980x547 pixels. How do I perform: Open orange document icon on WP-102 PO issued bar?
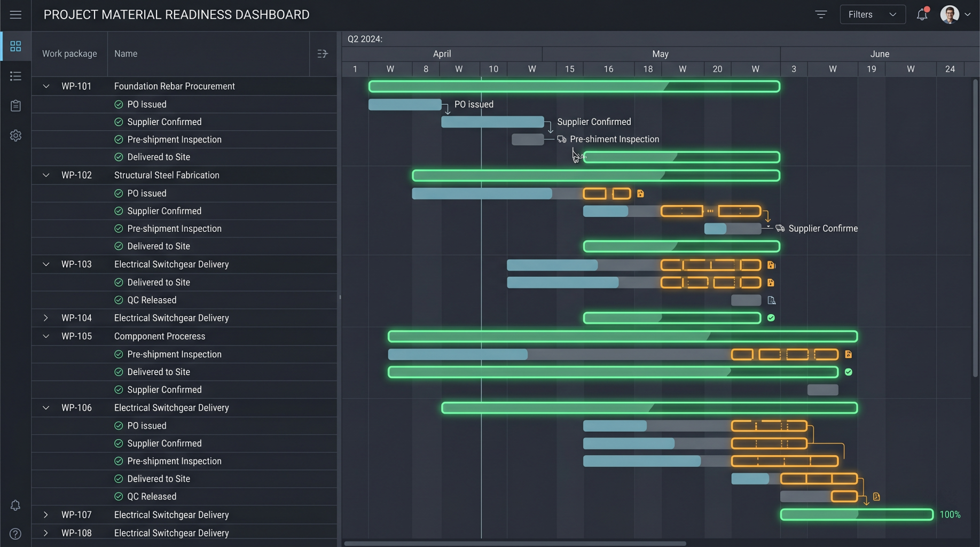(x=640, y=193)
